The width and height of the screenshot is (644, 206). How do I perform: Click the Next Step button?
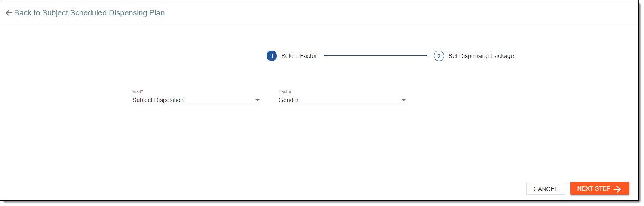(x=600, y=188)
